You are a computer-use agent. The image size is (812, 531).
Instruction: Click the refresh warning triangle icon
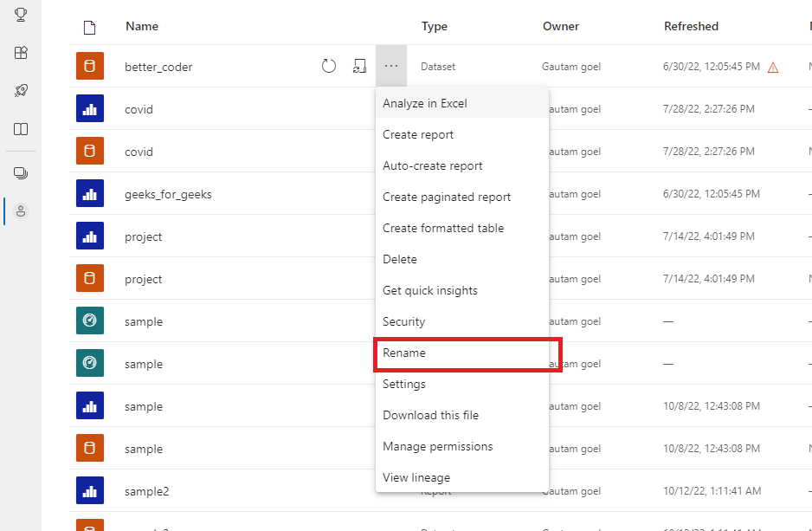[773, 68]
